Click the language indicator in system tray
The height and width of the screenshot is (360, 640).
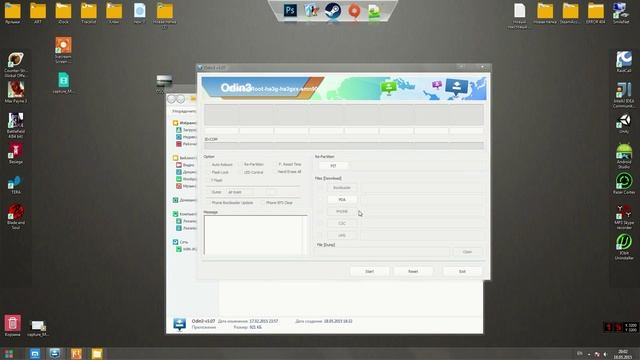(580, 353)
